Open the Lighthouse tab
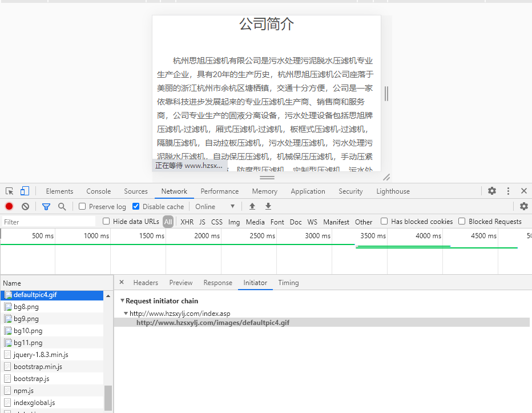 coord(393,191)
